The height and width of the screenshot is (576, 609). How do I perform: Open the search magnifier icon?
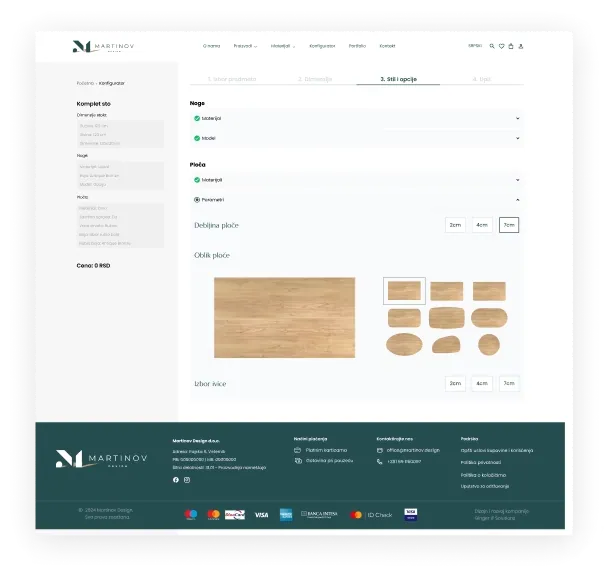[x=492, y=46]
